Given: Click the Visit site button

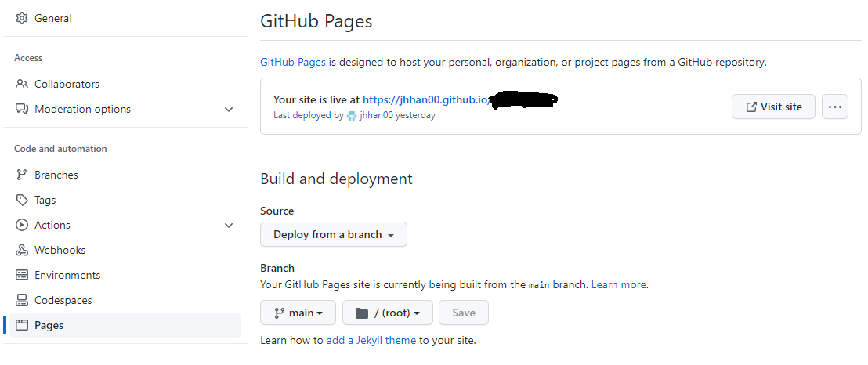Looking at the screenshot, I should (773, 107).
